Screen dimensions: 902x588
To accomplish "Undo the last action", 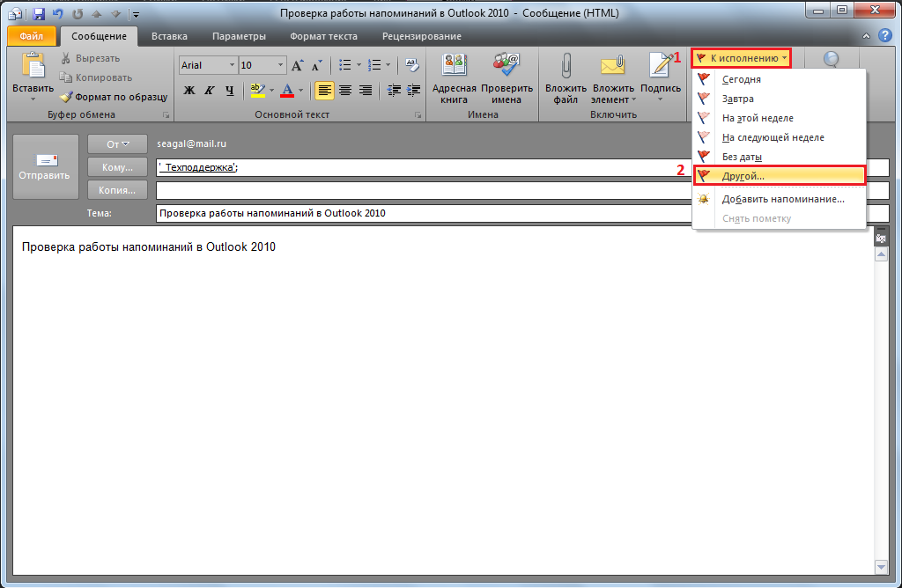I will pyautogui.click(x=57, y=14).
